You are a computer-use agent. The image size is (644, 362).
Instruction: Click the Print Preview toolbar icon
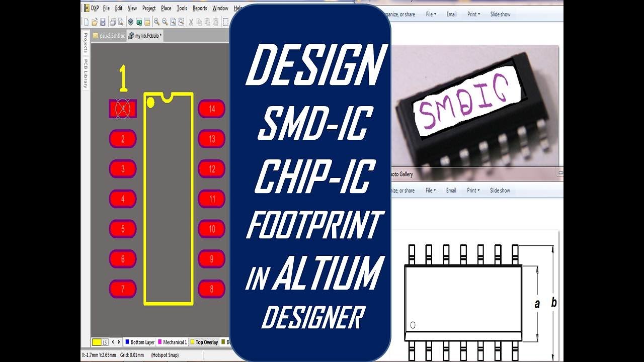tap(121, 22)
